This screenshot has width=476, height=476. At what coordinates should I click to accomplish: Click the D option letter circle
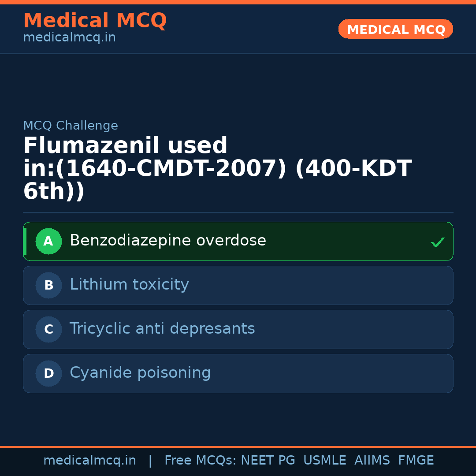(x=48, y=373)
